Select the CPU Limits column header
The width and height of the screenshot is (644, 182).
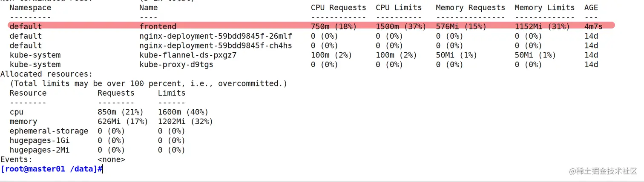[399, 8]
